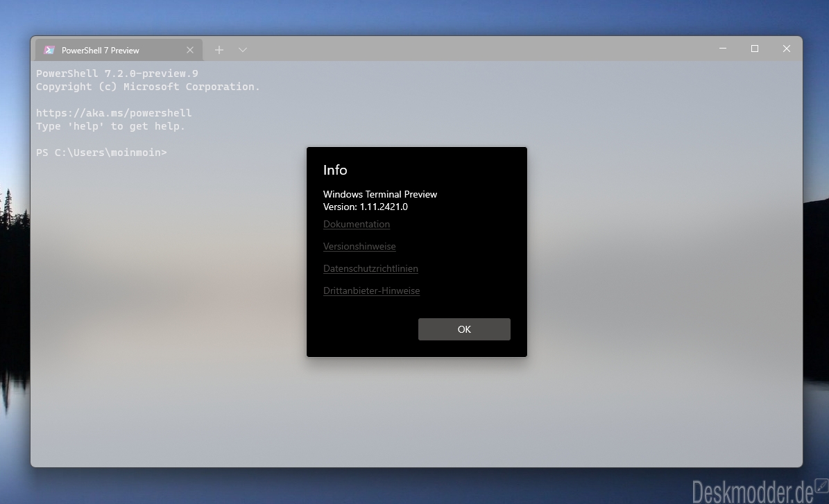The height and width of the screenshot is (504, 829).
Task: Follow the Datenschutzrichtlinien link
Action: coord(370,268)
